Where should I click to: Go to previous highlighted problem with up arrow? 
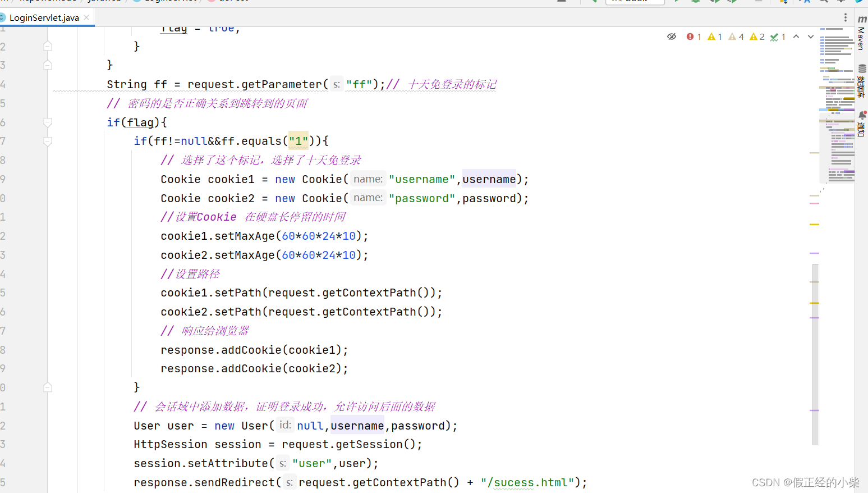click(x=796, y=36)
